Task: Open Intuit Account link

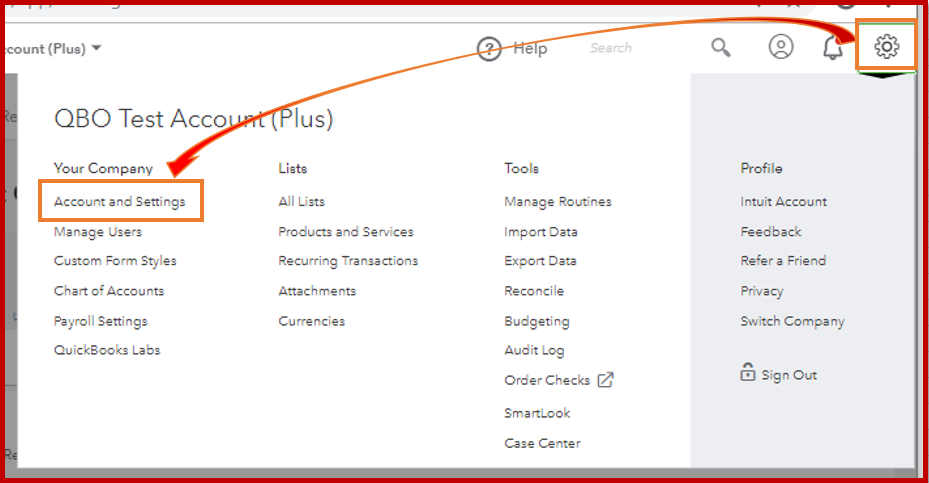Action: 784,202
